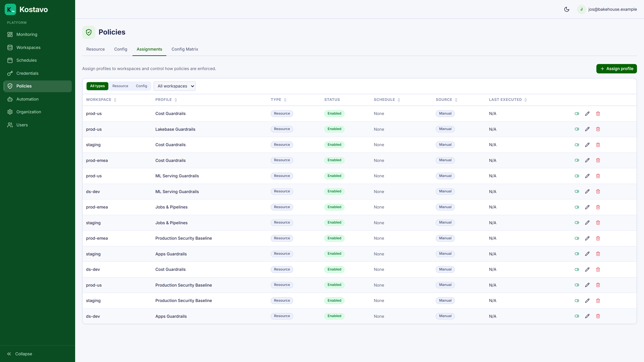This screenshot has height=362, width=644.
Task: Sort table by Schedule column
Action: click(x=387, y=100)
